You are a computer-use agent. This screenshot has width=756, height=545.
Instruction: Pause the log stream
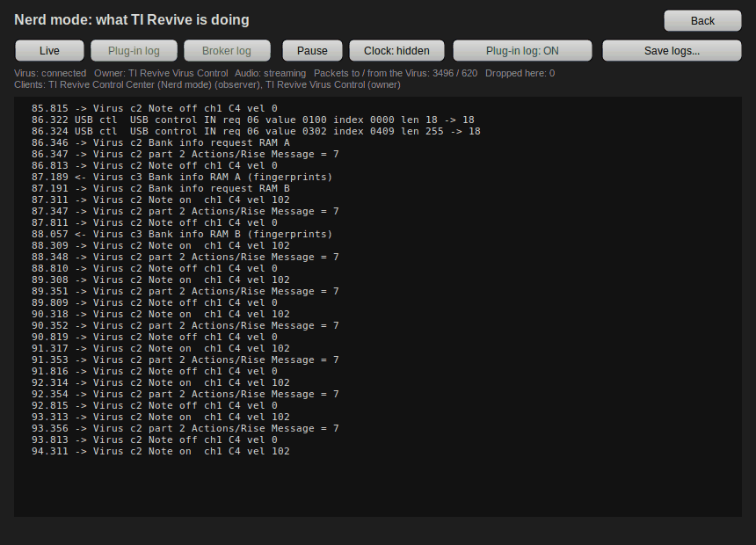(x=312, y=51)
